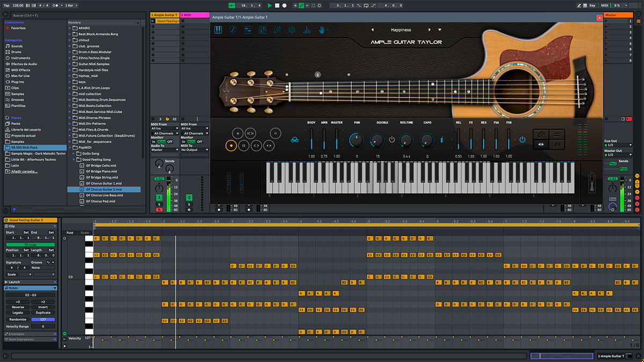The image size is (644, 362).
Task: Open the guitar pick shield panel icon
Action: point(233,30)
